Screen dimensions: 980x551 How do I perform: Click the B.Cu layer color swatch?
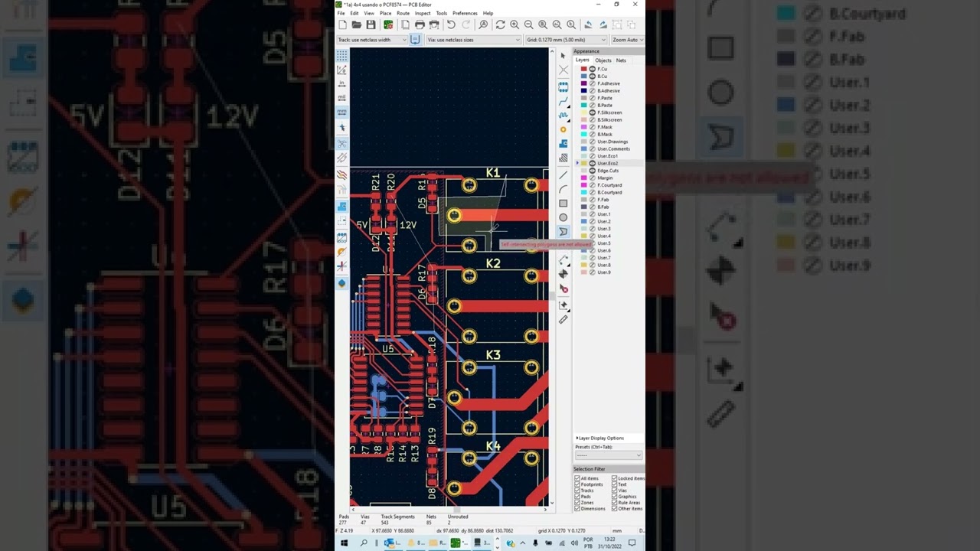point(583,77)
